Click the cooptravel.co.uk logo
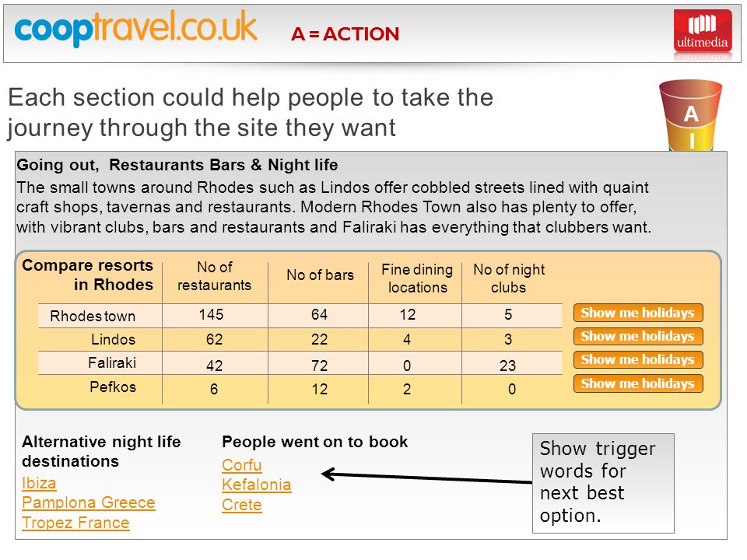Viewport: 747px width, 560px height. point(135,28)
